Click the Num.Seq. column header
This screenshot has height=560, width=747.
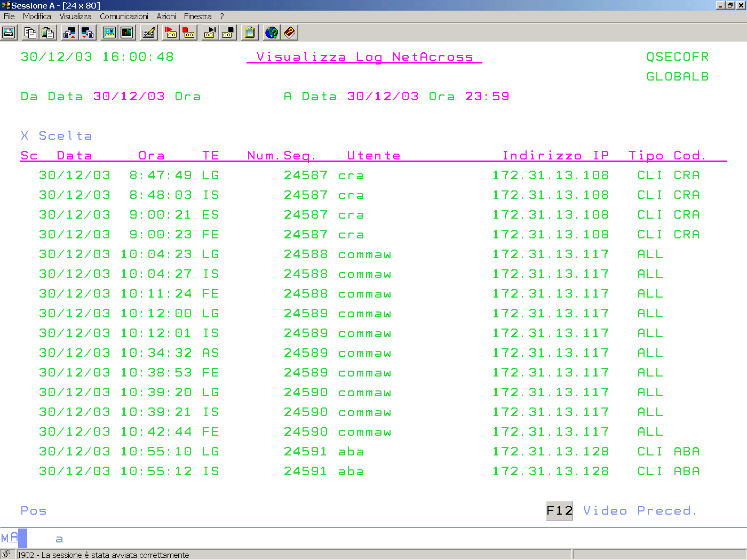(282, 156)
